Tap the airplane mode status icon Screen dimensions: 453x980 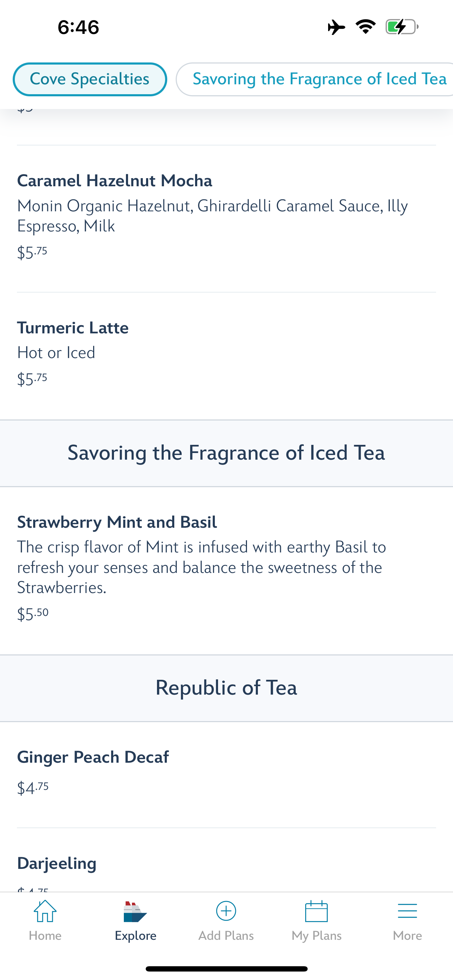tap(336, 27)
